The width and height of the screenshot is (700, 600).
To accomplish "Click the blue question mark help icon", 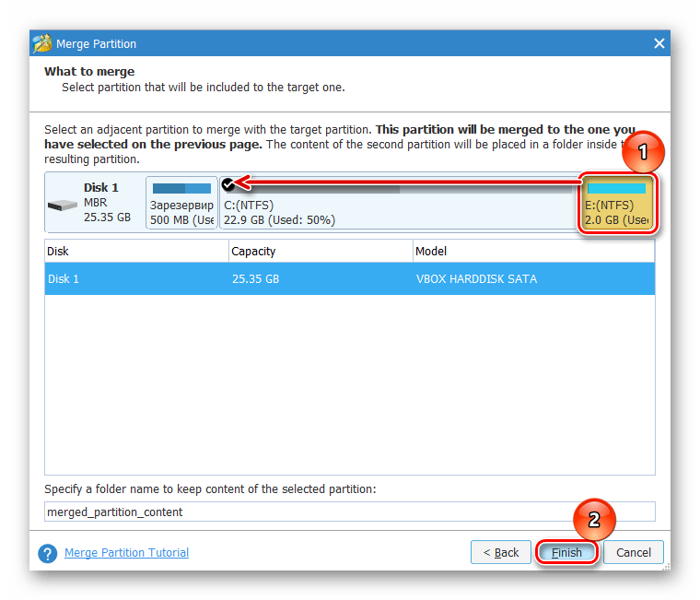I will pyautogui.click(x=47, y=553).
